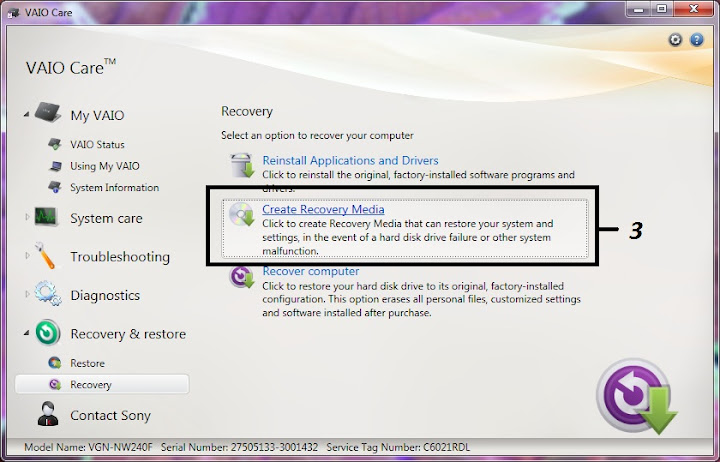Click the Contact Sony person icon
Screen dimensions: 720x462
pyautogui.click(x=48, y=414)
